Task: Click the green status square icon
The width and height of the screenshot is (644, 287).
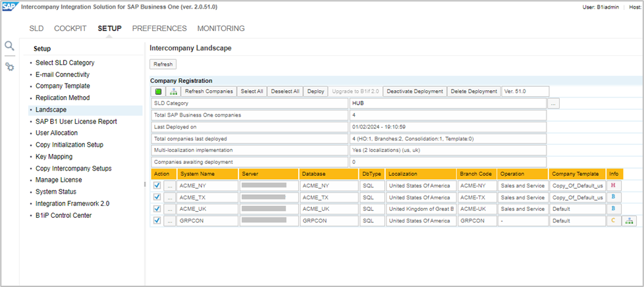Action: click(x=158, y=91)
